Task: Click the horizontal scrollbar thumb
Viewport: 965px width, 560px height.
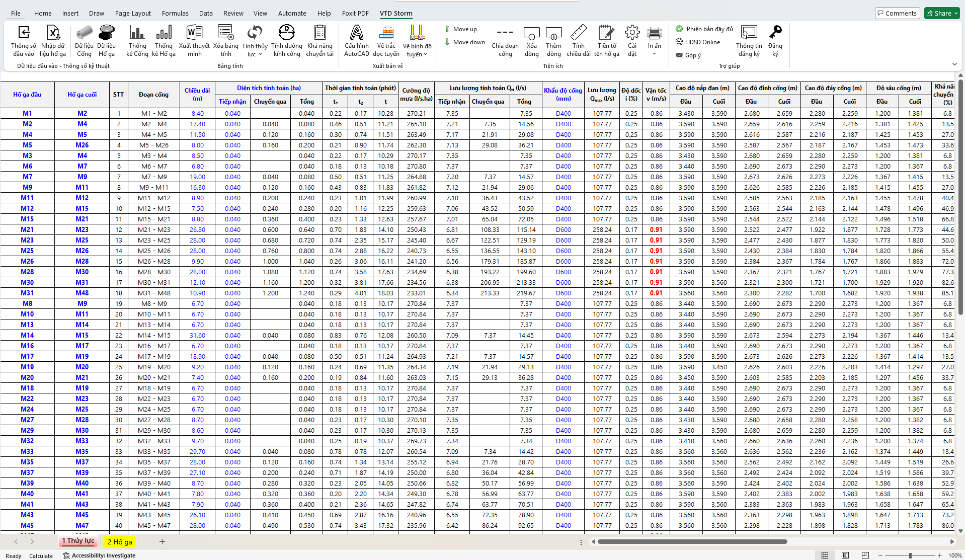Action: click(x=692, y=542)
